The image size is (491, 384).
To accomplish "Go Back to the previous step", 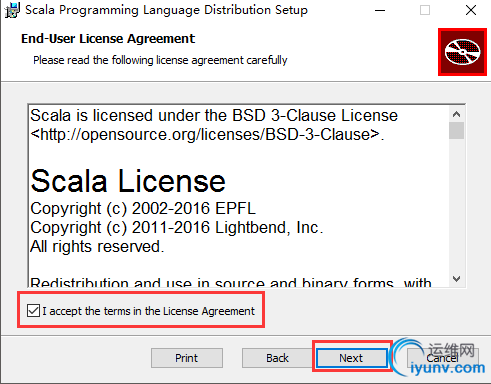I will point(277,358).
